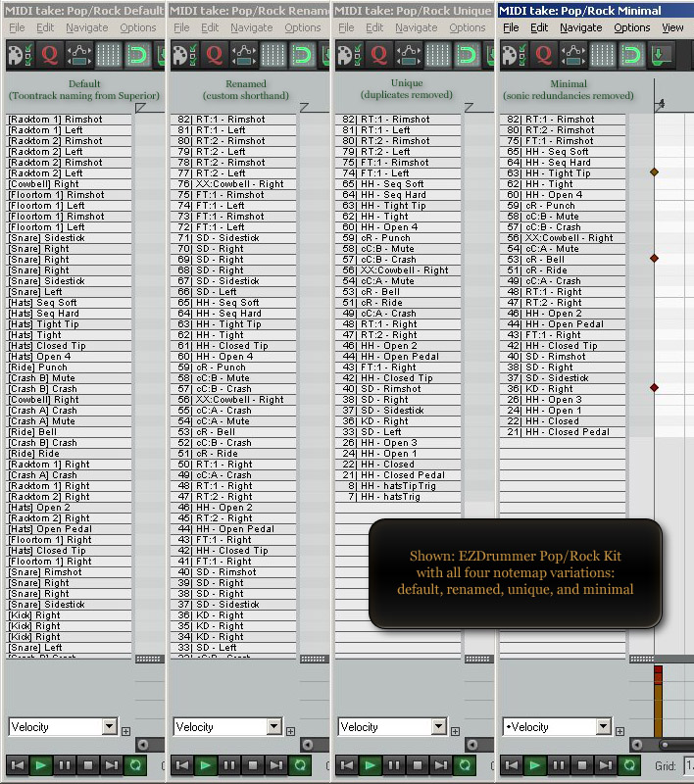Pause playback in the Default window
The width and height of the screenshot is (694, 784).
[x=65, y=765]
